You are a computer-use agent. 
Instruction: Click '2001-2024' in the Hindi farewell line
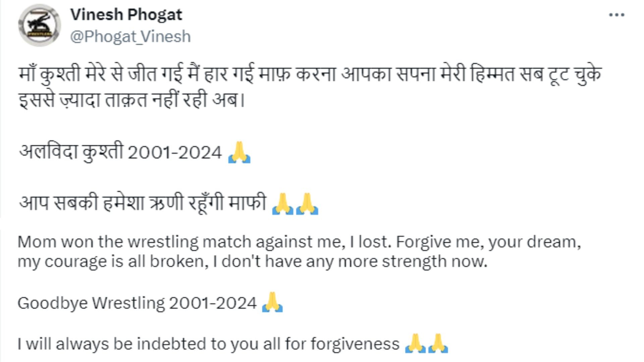(174, 153)
